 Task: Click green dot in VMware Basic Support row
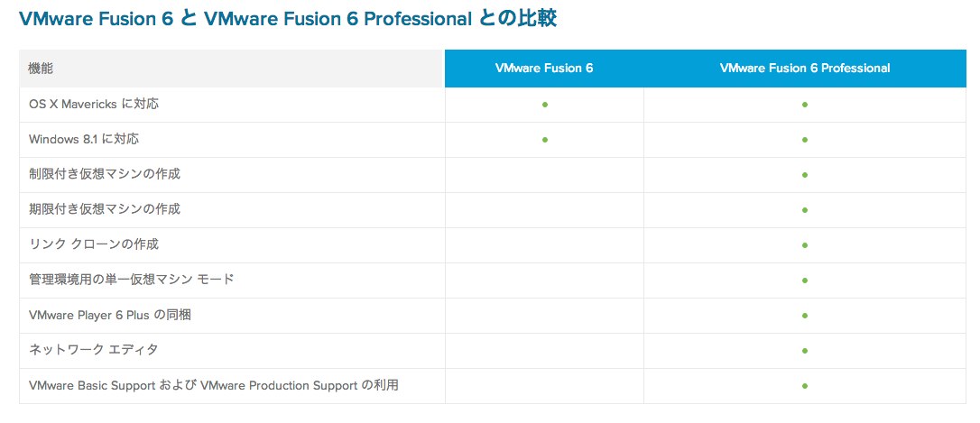[805, 386]
